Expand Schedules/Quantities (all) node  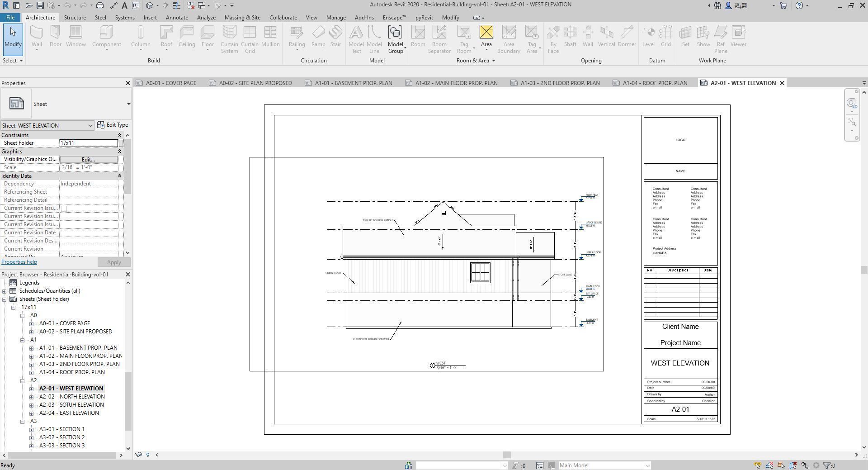(x=5, y=291)
